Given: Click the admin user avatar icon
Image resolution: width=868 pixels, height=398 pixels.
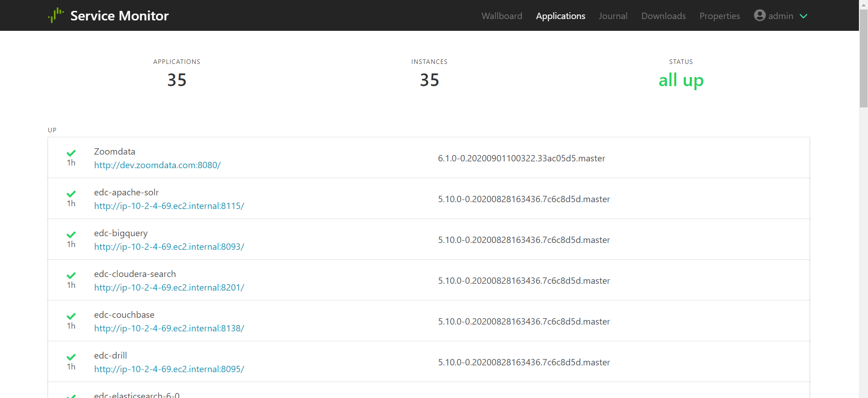Looking at the screenshot, I should (760, 15).
